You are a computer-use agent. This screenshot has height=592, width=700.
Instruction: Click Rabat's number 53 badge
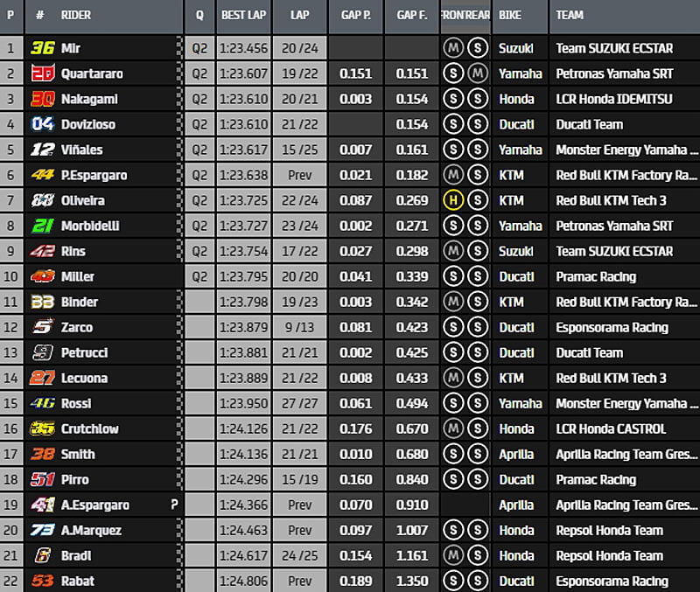(42, 581)
